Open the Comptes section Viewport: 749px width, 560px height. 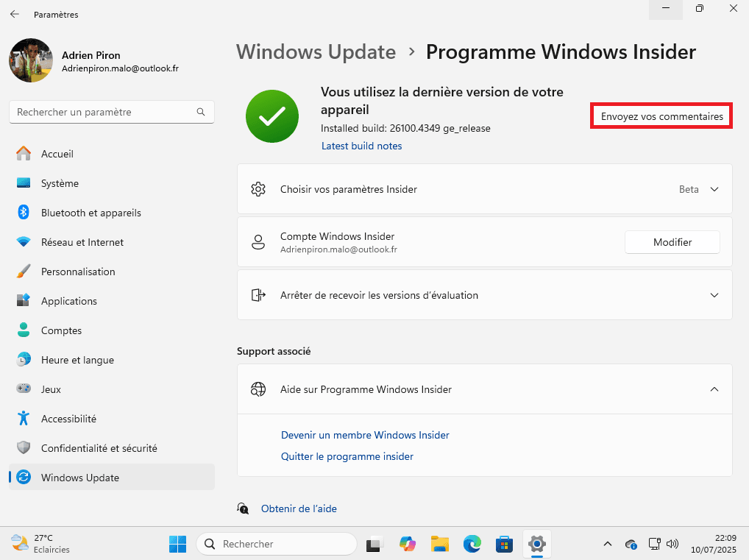coord(111,330)
